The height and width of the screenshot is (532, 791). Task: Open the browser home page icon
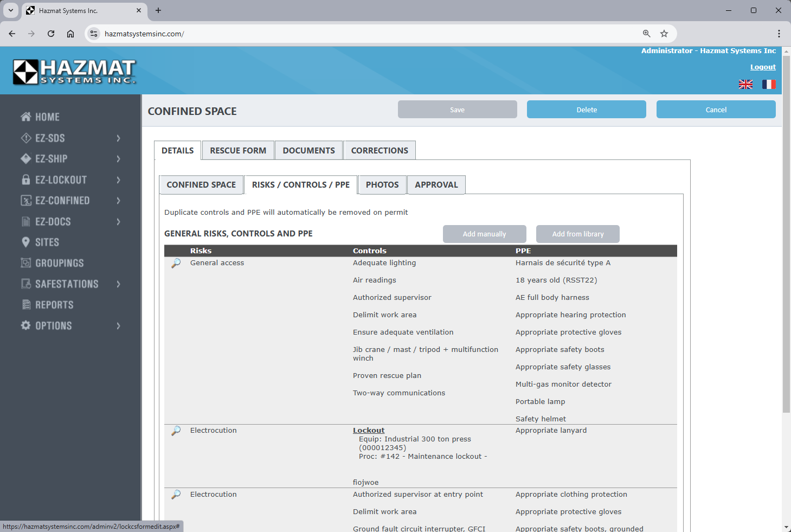click(x=70, y=34)
